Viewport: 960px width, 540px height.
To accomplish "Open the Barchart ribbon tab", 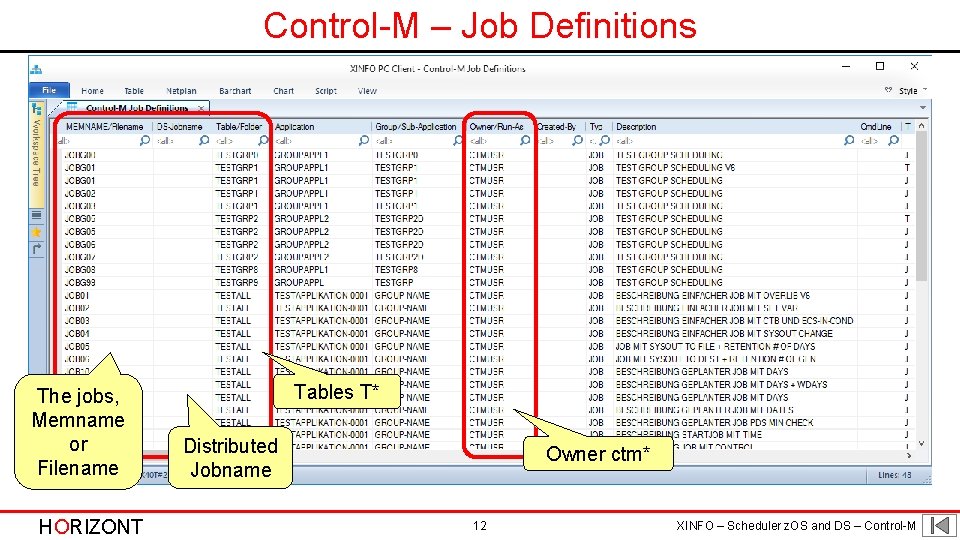I will pyautogui.click(x=235, y=91).
